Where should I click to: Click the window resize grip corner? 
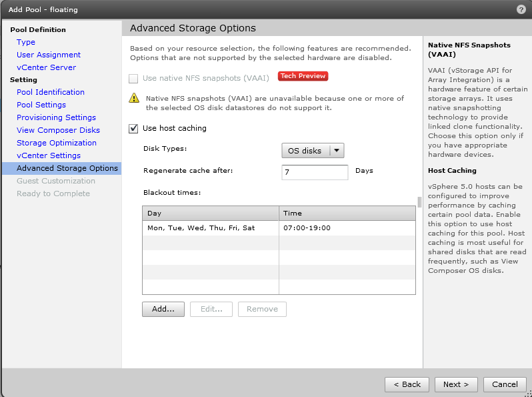tap(529, 394)
